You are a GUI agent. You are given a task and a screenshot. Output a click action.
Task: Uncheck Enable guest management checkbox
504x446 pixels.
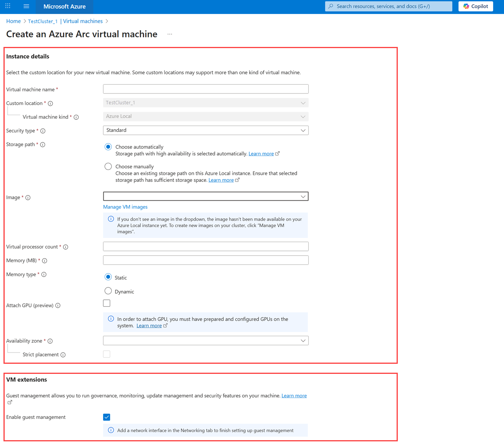tap(107, 417)
